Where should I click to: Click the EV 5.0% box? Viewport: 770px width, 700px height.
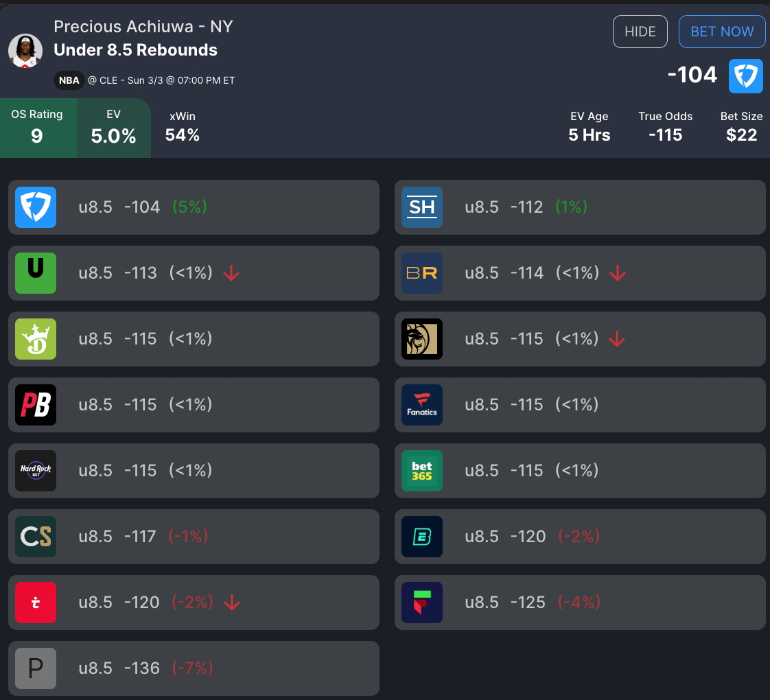113,128
